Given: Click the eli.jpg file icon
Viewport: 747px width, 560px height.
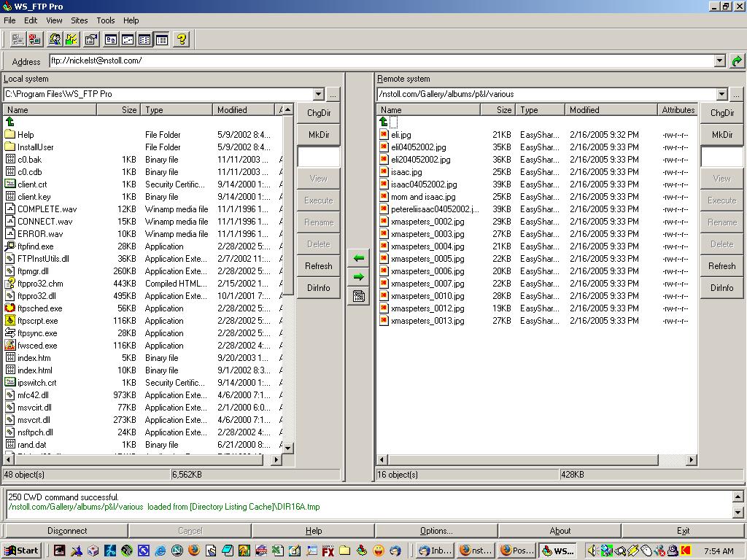Looking at the screenshot, I should coord(384,135).
